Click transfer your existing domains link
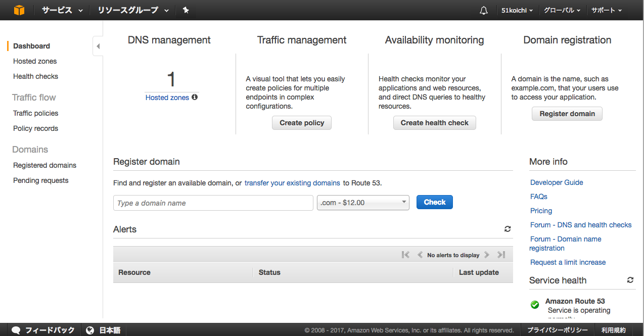Image resolution: width=644 pixels, height=336 pixels. click(292, 183)
